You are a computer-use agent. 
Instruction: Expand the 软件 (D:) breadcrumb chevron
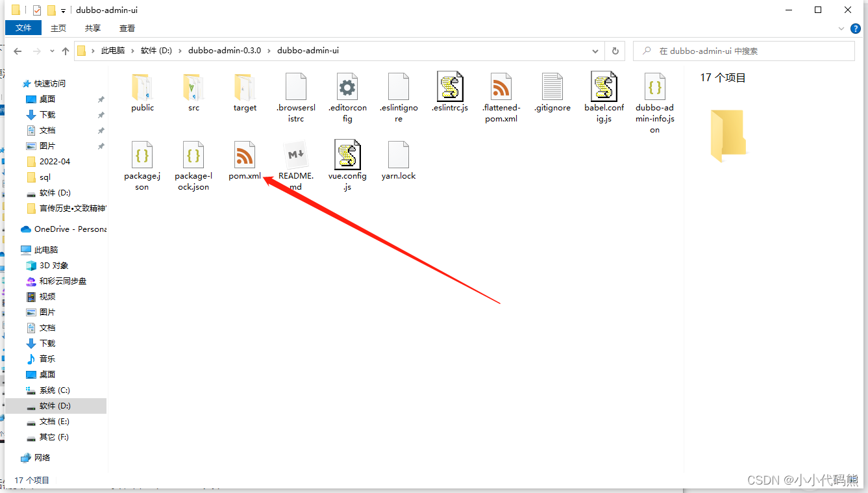pyautogui.click(x=180, y=51)
